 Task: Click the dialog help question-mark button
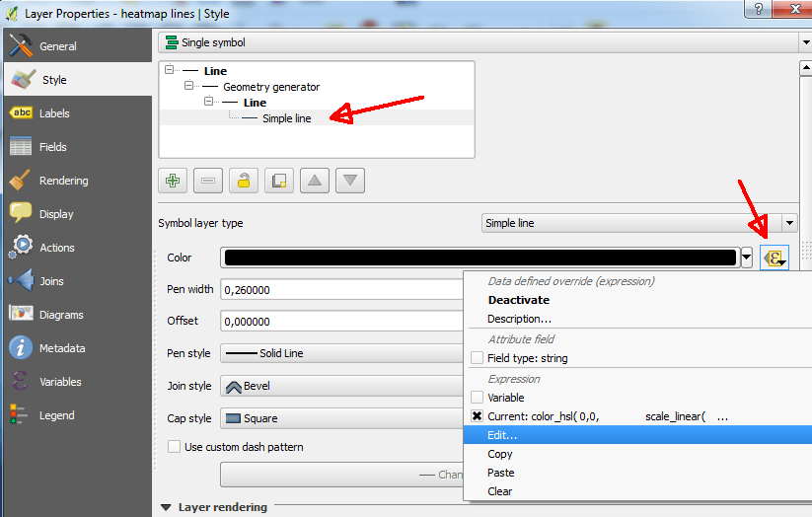pos(758,9)
